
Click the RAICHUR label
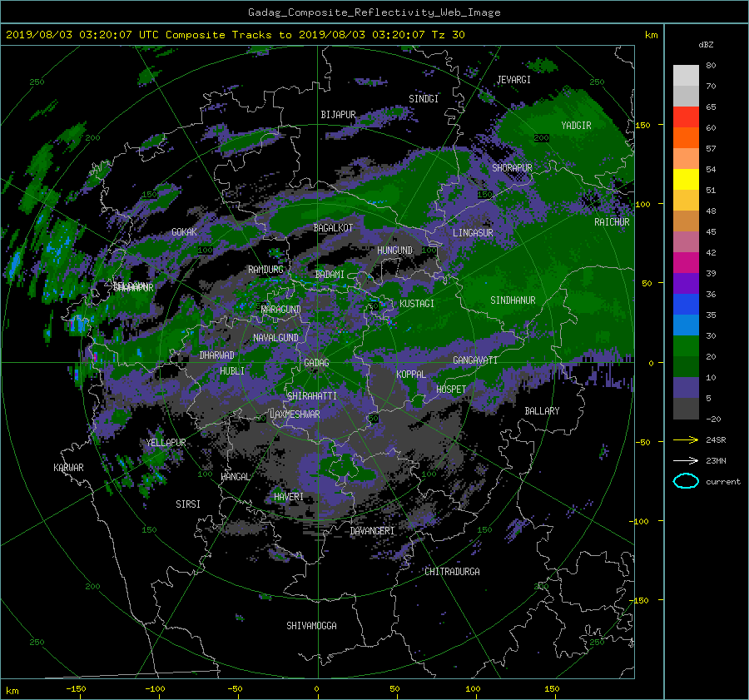tap(612, 222)
